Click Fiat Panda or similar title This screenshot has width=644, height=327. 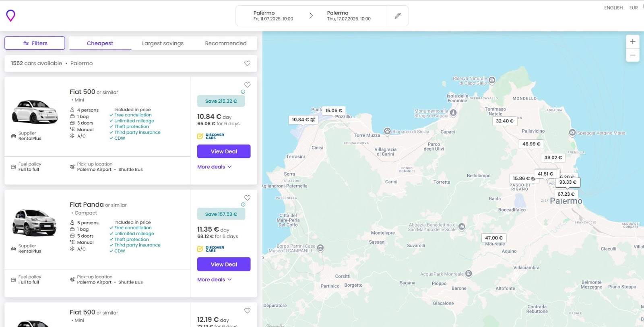pyautogui.click(x=98, y=205)
